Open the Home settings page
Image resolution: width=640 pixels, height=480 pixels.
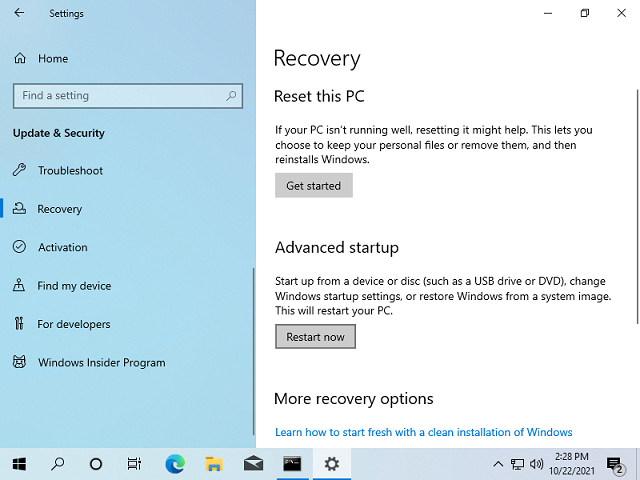tap(53, 59)
